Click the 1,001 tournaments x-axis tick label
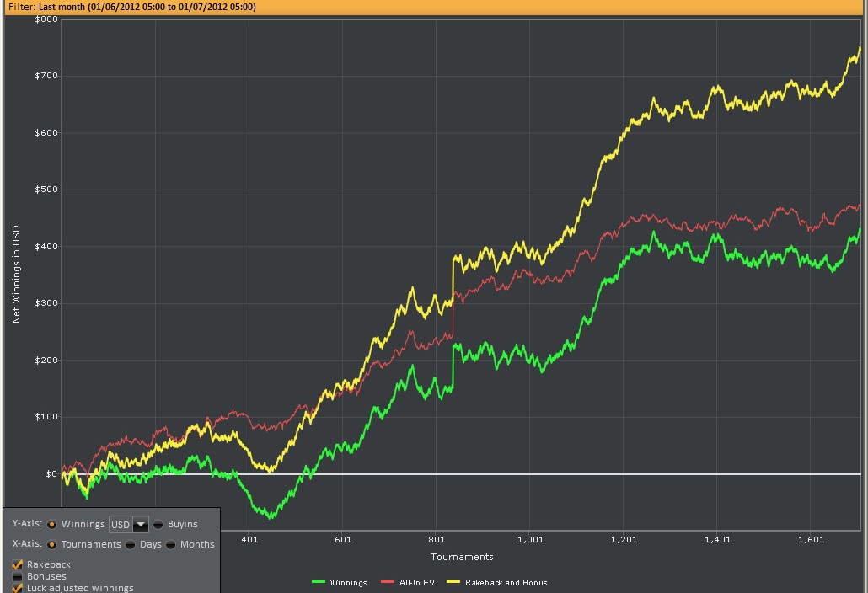Viewport: 868px width, 593px height. tap(530, 539)
